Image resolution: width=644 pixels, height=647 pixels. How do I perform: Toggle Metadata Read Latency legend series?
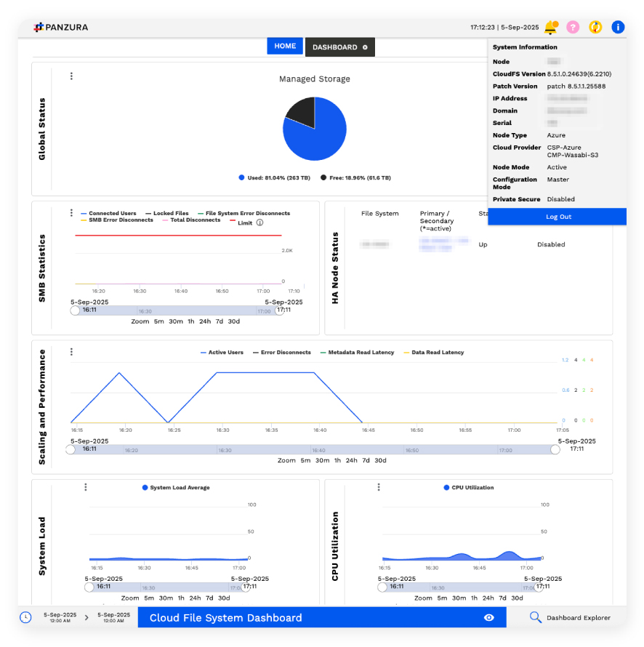[x=358, y=353]
